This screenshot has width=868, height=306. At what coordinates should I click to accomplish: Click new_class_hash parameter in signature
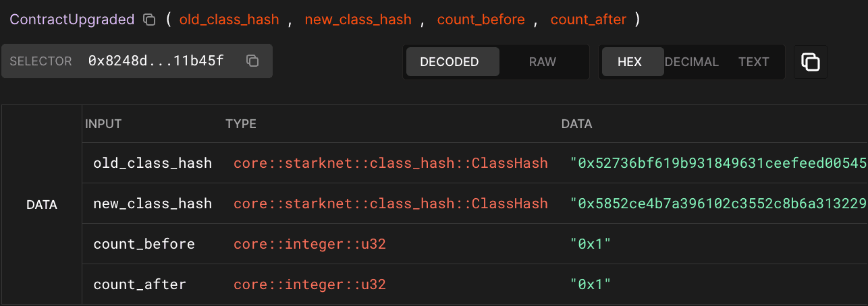[358, 20]
